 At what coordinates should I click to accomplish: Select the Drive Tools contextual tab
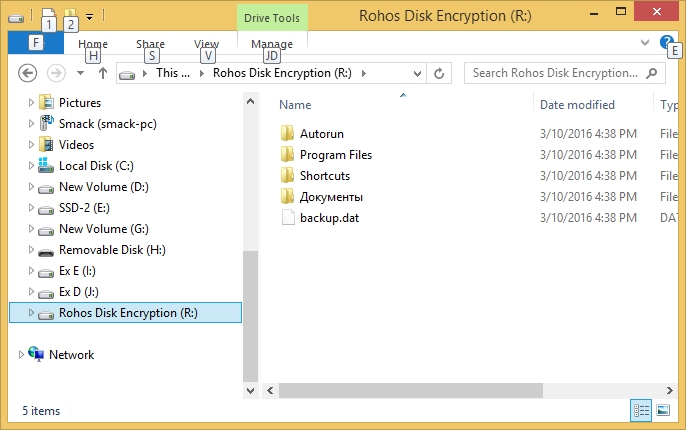272,18
